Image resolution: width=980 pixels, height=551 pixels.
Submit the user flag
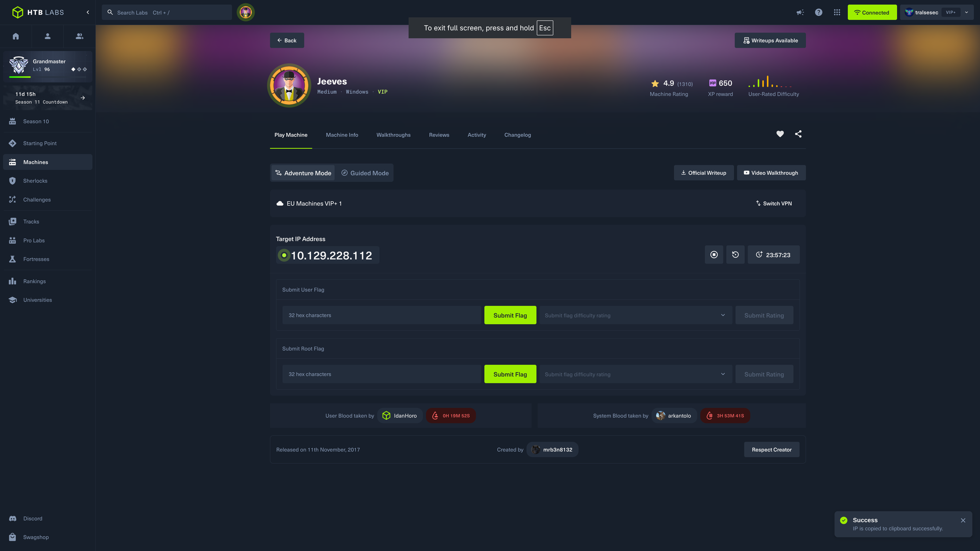(x=510, y=315)
